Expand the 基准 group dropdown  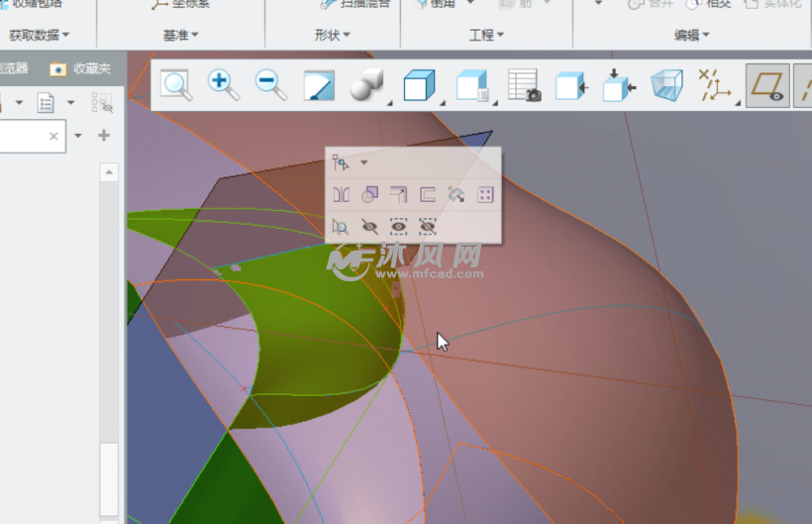pos(180,35)
